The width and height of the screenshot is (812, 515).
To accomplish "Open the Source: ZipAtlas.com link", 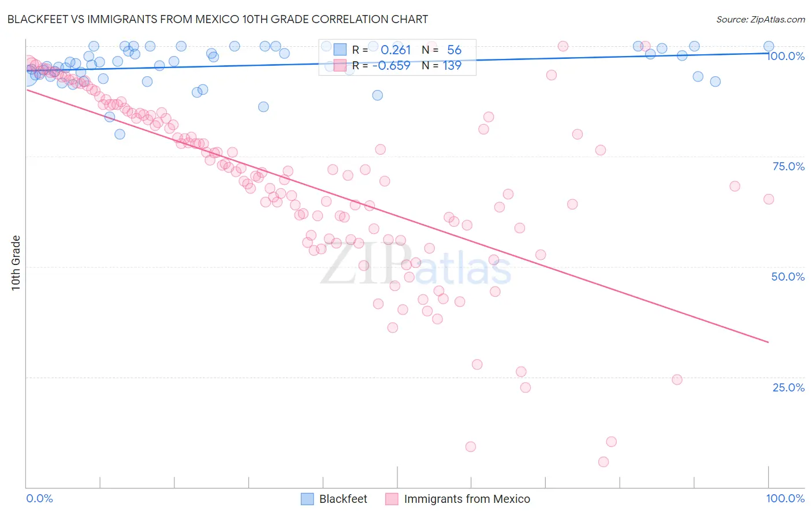I will (761, 19).
